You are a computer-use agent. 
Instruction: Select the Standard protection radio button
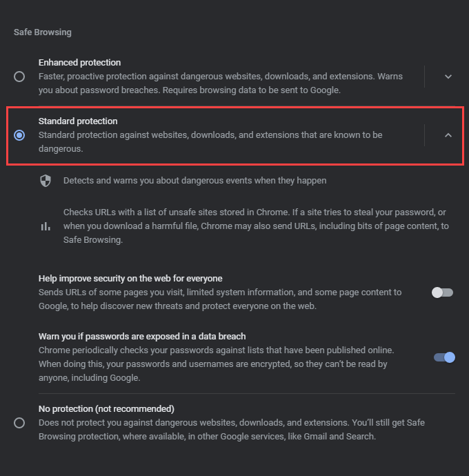click(19, 135)
